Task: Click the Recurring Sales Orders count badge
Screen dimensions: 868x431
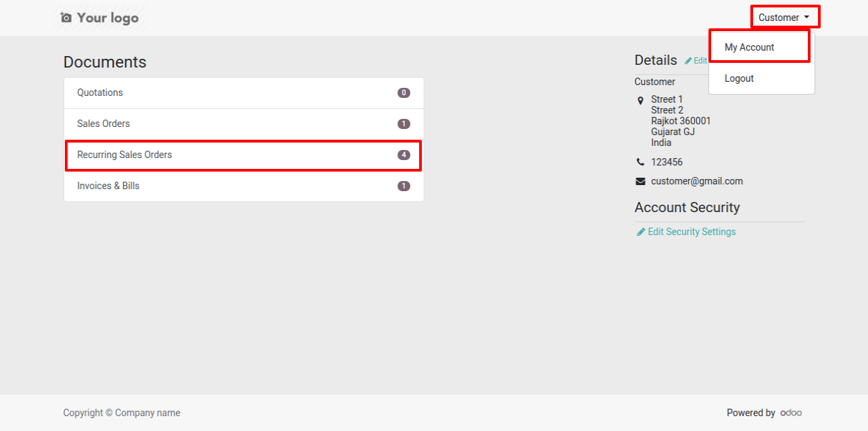Action: [404, 155]
